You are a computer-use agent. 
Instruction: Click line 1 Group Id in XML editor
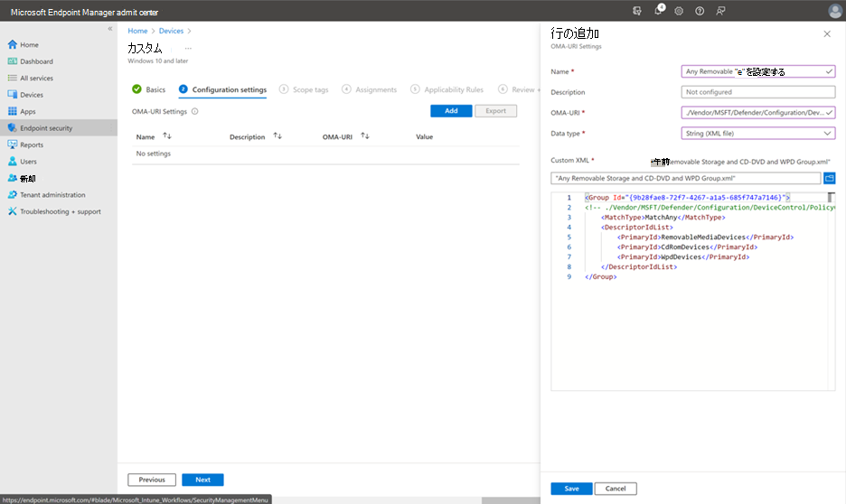[687, 198]
